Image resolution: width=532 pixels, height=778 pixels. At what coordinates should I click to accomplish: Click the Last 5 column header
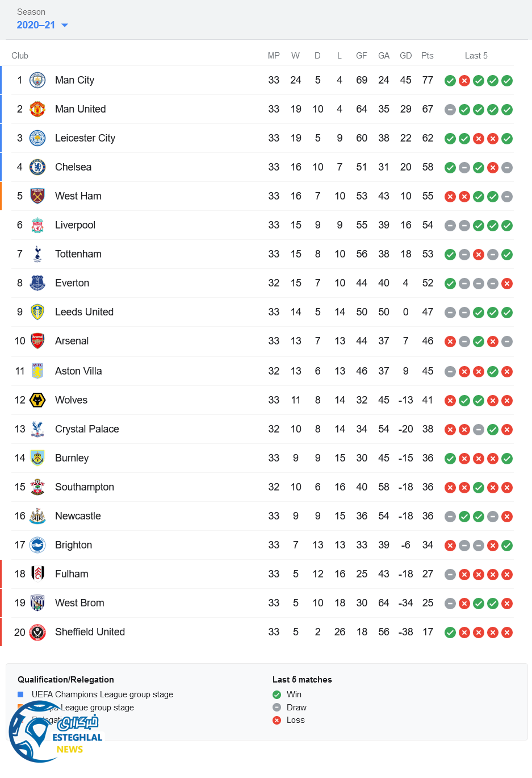476,56
